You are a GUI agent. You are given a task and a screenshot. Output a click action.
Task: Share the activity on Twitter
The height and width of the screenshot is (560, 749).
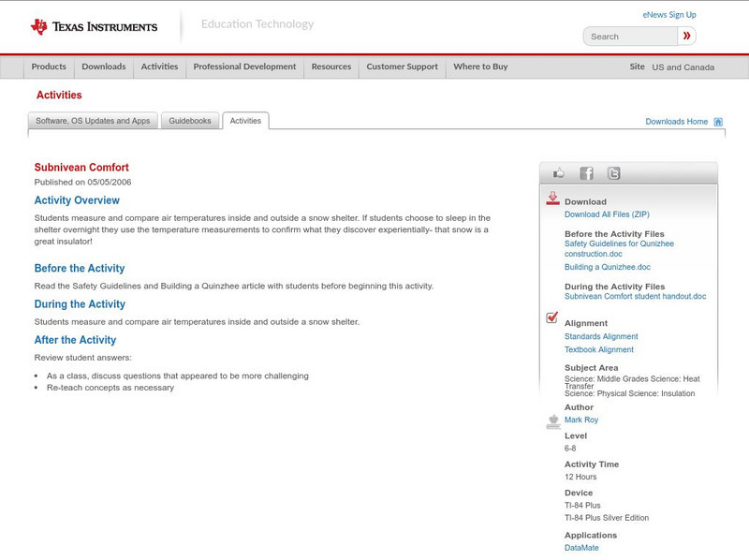click(612, 172)
